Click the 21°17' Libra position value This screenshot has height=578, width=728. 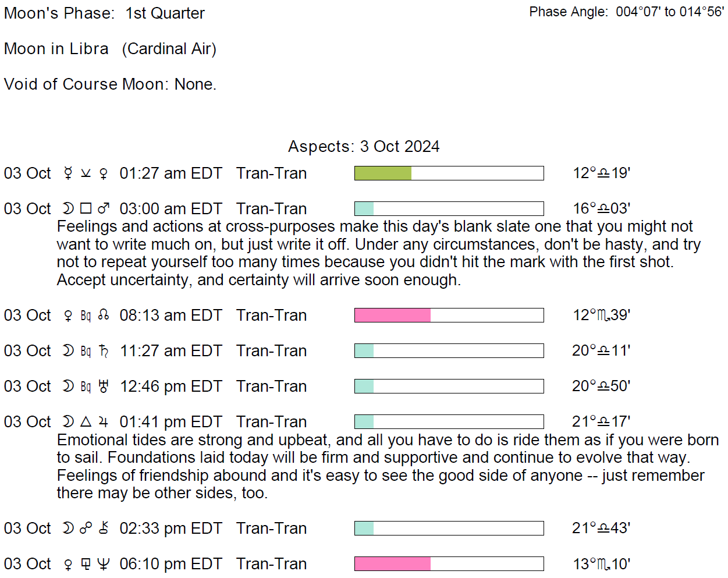[601, 422]
